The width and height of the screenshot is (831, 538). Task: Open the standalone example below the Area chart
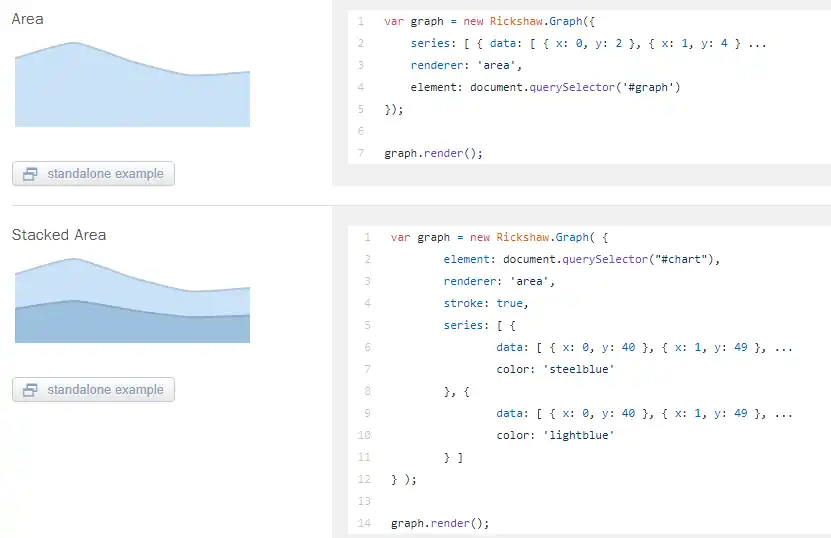coord(94,174)
